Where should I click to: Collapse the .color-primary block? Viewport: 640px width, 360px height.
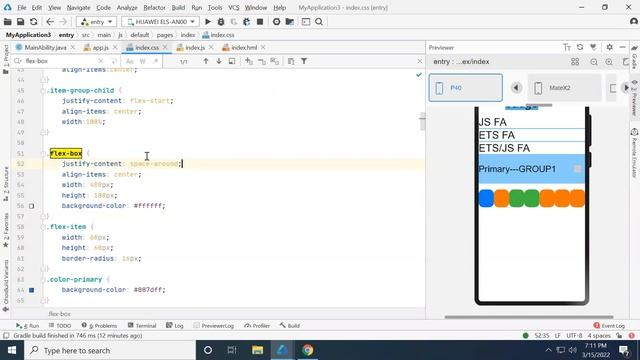pos(43,280)
